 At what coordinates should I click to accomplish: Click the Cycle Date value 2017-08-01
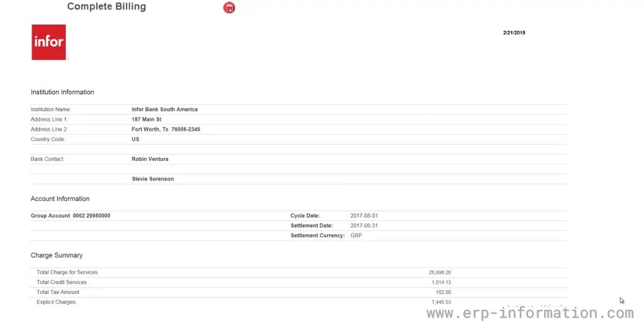tap(364, 216)
